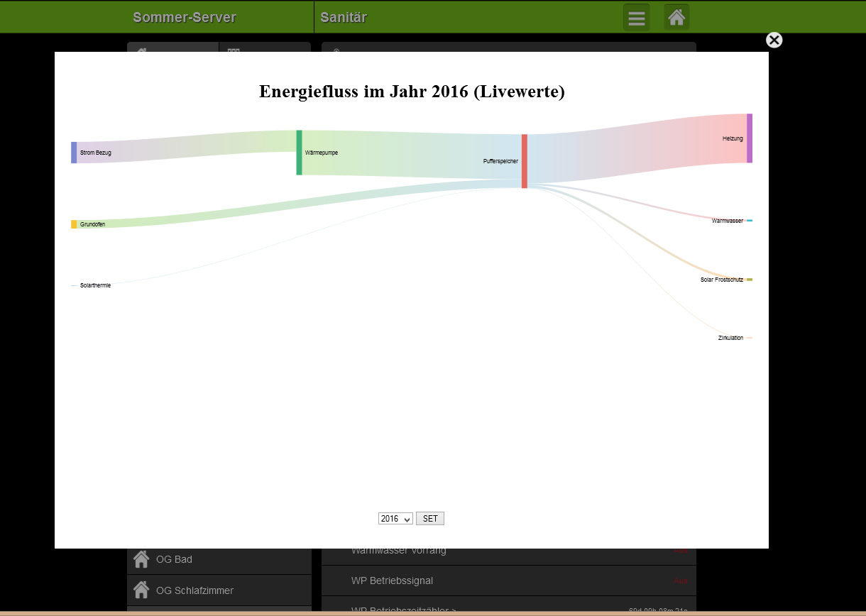Click the chart title Energiefluss im Jahr 2016
Viewport: 866px width, 616px height.
coord(412,92)
